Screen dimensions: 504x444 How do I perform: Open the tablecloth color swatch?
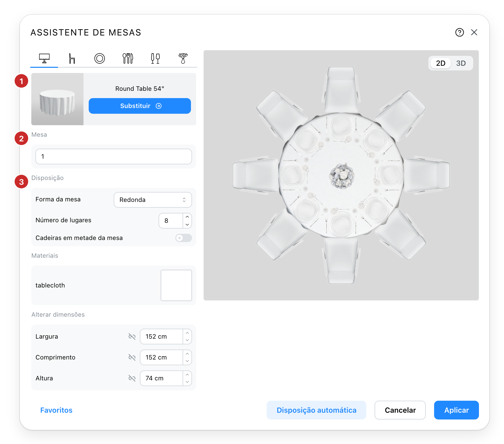coord(176,285)
